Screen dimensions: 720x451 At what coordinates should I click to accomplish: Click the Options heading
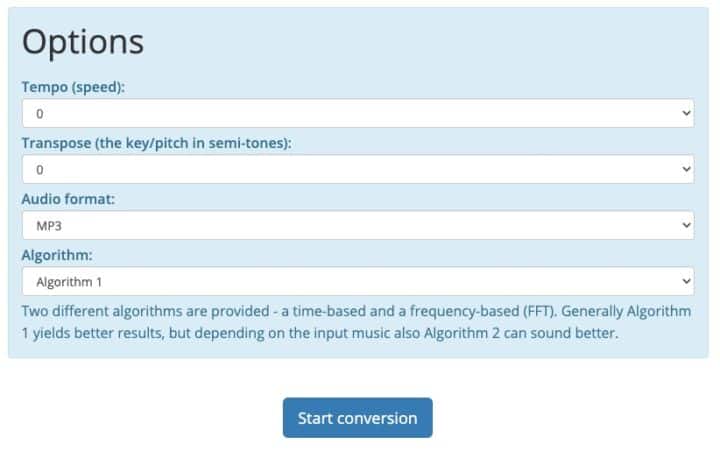[x=83, y=42]
